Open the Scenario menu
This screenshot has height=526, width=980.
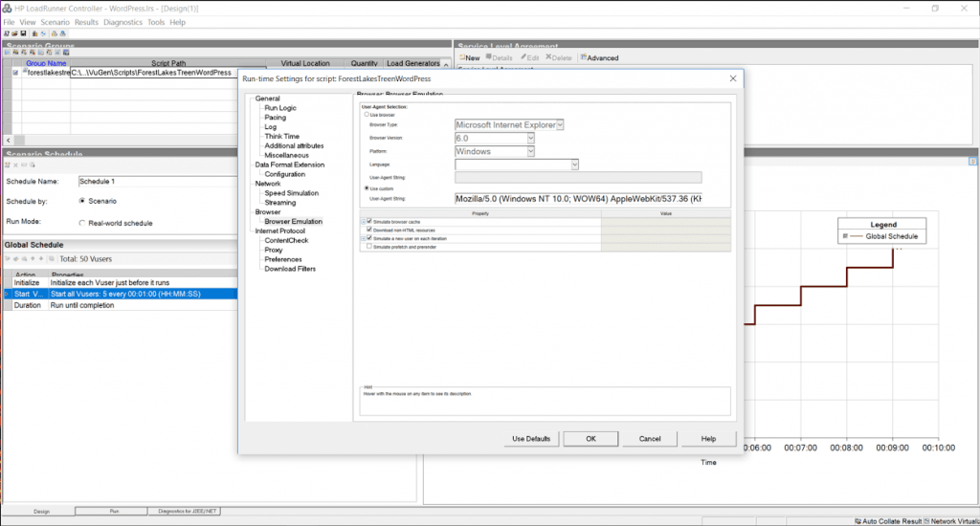point(55,22)
